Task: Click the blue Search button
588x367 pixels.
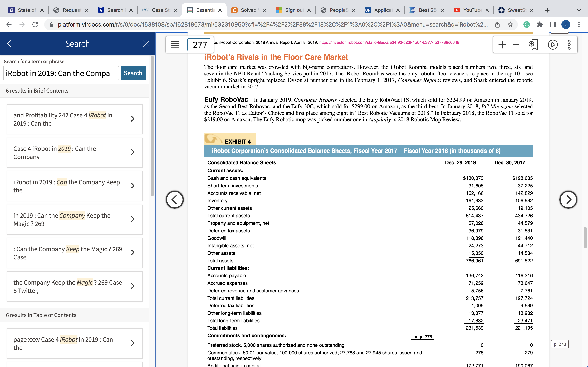Action: 133,73
